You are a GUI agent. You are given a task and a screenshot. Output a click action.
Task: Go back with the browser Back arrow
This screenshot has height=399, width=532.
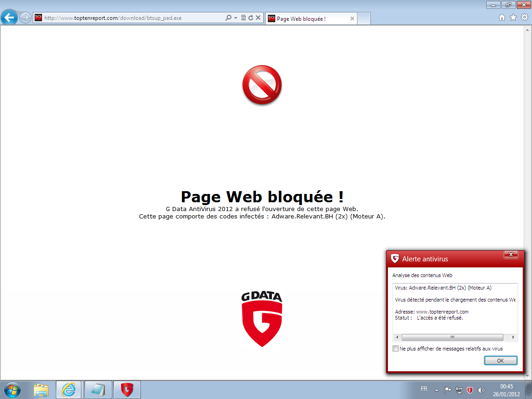coord(9,17)
